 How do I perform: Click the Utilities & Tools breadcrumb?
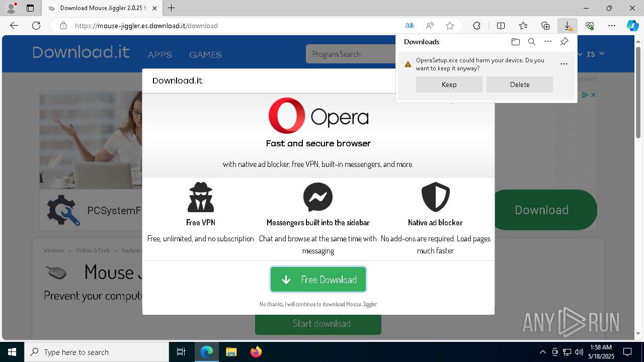pos(93,250)
